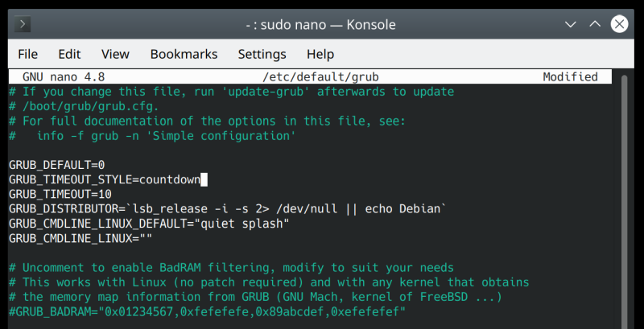644x329 pixels.
Task: Place cursor on the GRUB_DEFAULT=0 line
Action: point(57,165)
